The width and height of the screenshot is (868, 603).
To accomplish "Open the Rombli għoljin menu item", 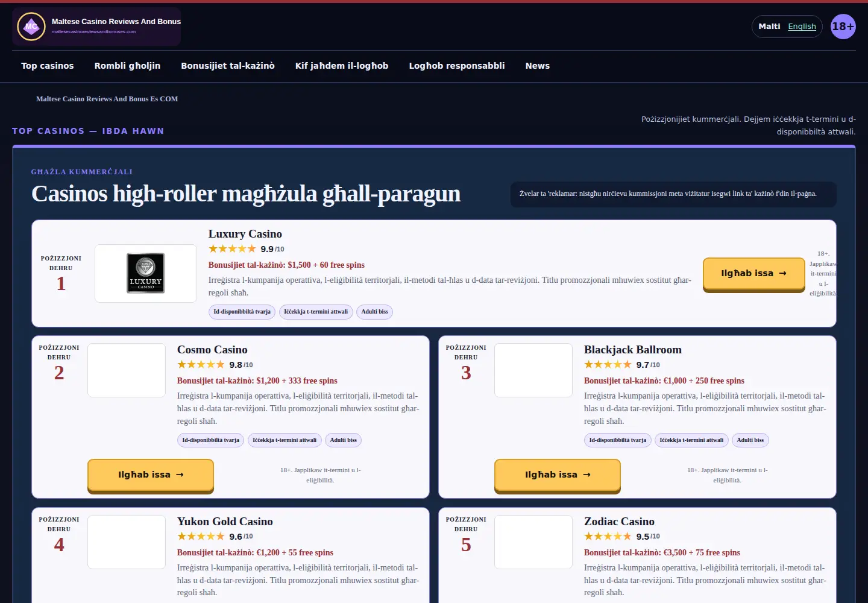I will (x=127, y=66).
